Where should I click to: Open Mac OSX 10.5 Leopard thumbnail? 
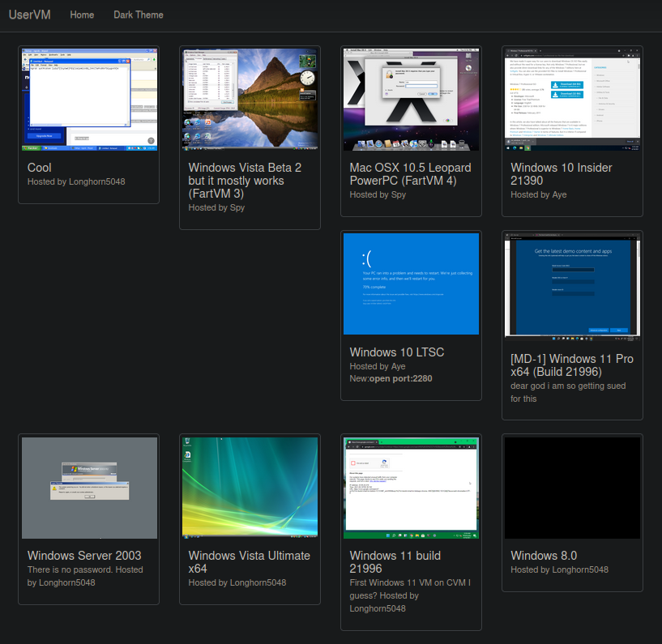(411, 100)
